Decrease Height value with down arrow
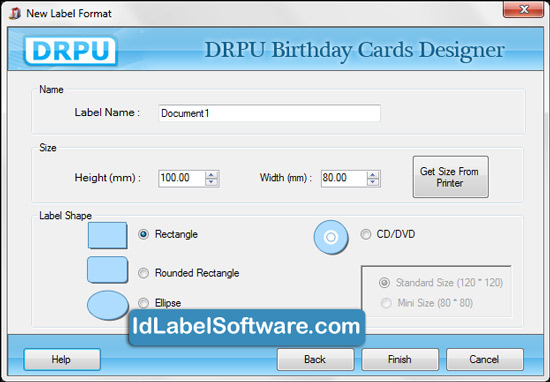Image resolution: width=550 pixels, height=382 pixels. click(x=211, y=182)
